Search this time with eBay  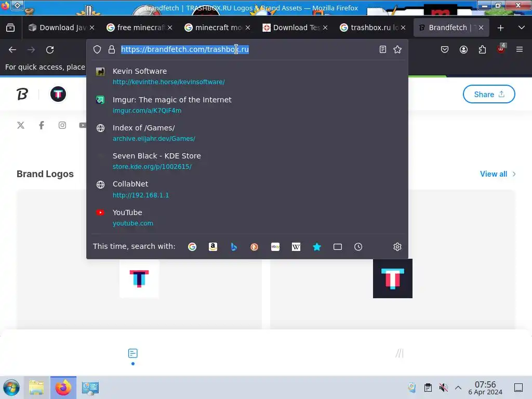point(275,247)
